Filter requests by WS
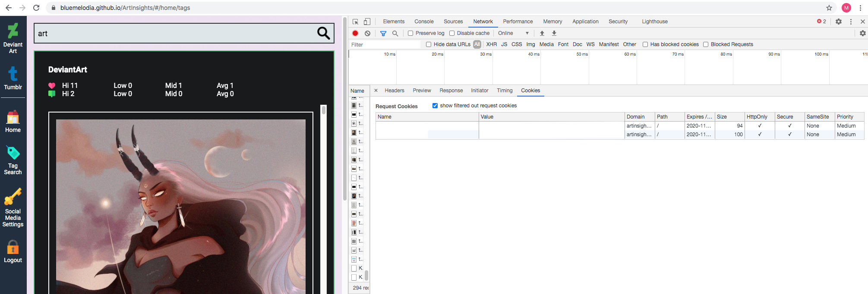Image resolution: width=868 pixels, height=294 pixels. click(x=590, y=44)
